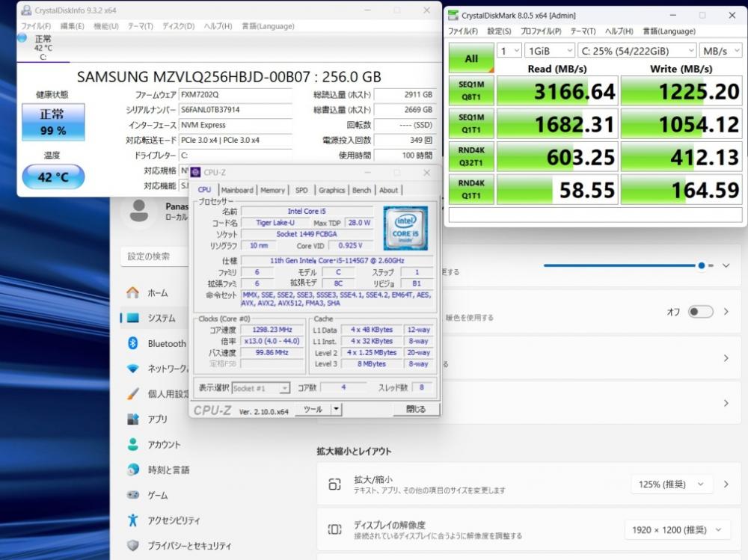
Task: Open Home icon in Settings sidebar
Action: 132,292
